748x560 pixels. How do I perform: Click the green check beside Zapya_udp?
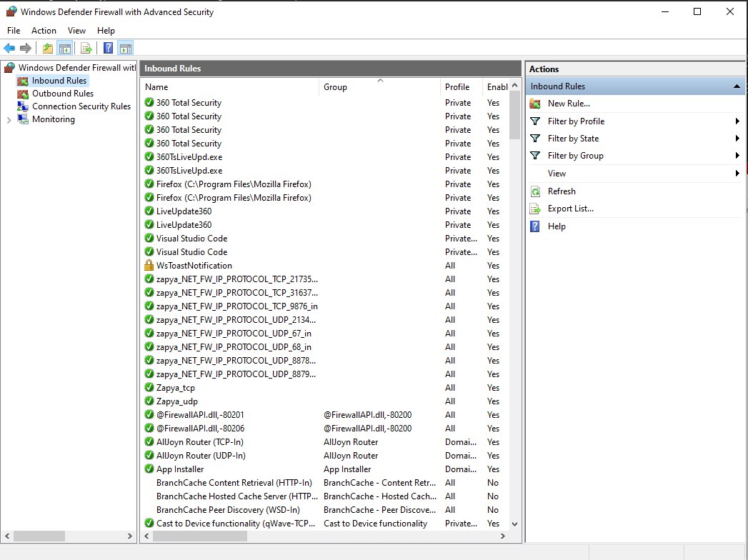[x=149, y=401]
